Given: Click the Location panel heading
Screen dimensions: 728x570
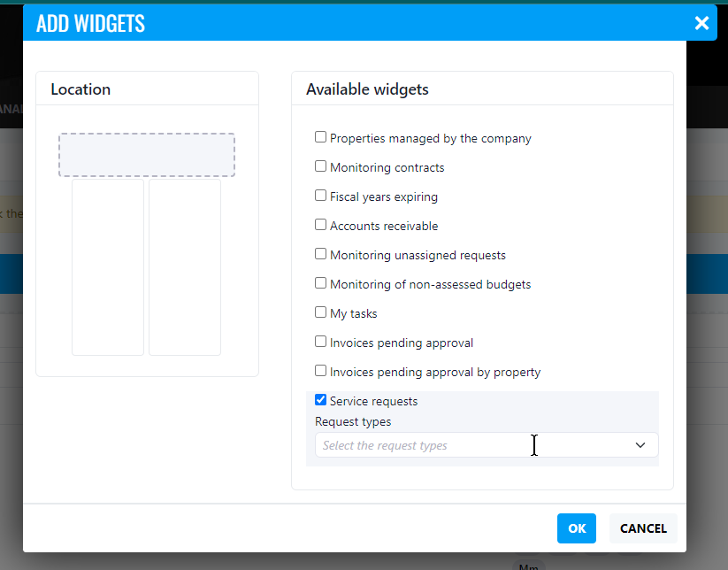Looking at the screenshot, I should (x=80, y=89).
